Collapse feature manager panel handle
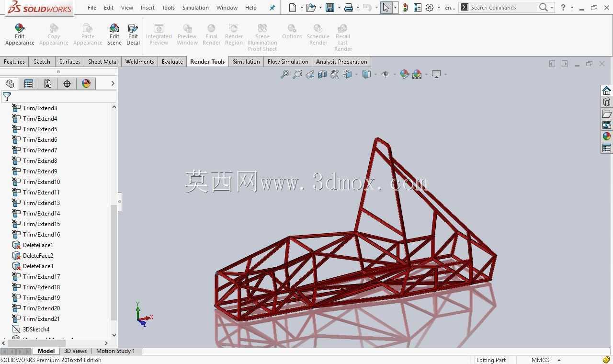Image resolution: width=613 pixels, height=364 pixels. (119, 202)
